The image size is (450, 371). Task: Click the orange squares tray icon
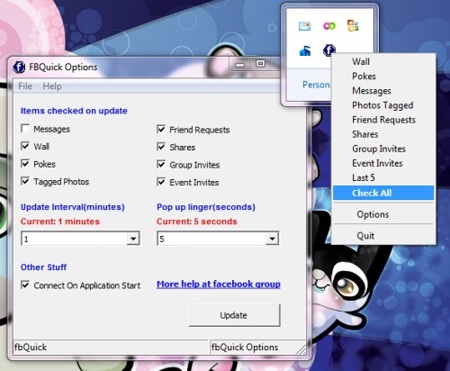[x=353, y=26]
